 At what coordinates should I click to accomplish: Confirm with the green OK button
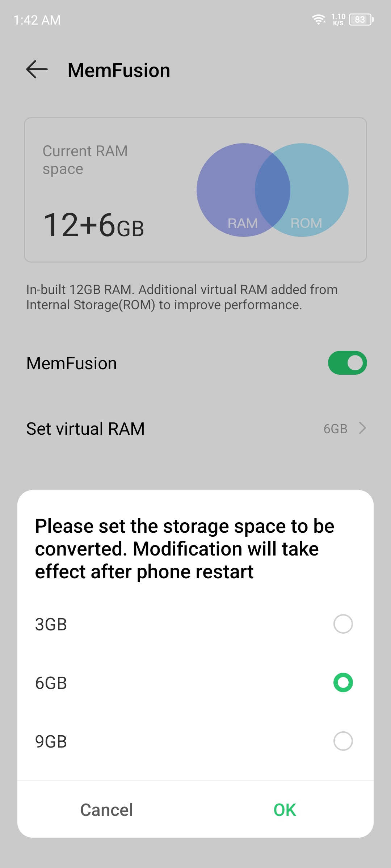(285, 810)
